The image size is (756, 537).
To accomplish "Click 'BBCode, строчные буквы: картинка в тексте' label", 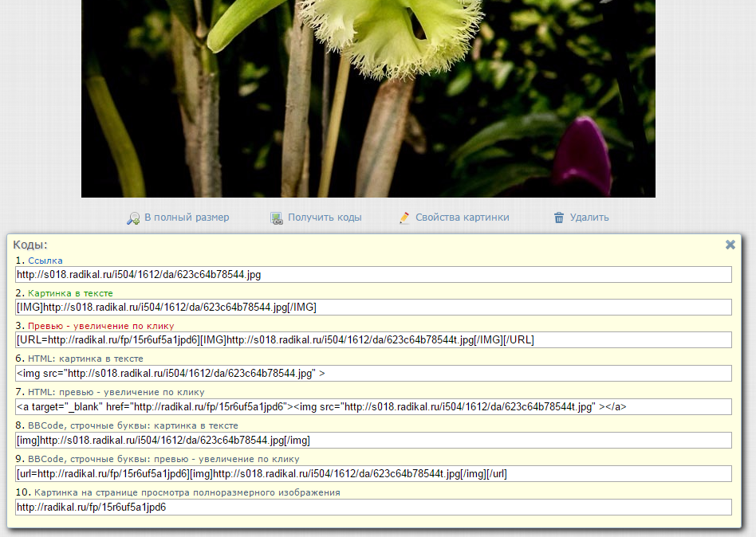I will click(133, 425).
